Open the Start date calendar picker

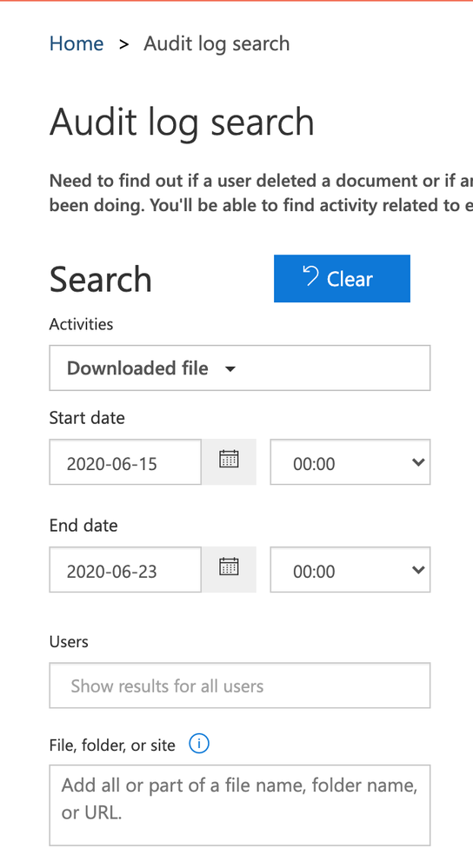[x=229, y=461]
